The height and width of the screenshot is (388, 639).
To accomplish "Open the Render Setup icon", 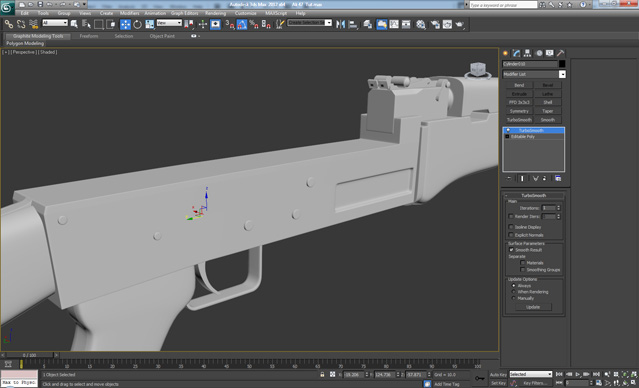I will click(x=435, y=24).
